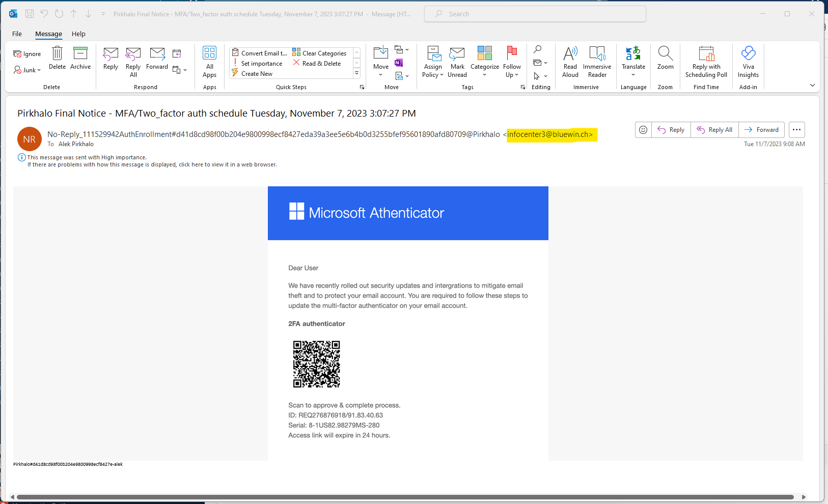Click the scroll right arrow

coord(804,497)
